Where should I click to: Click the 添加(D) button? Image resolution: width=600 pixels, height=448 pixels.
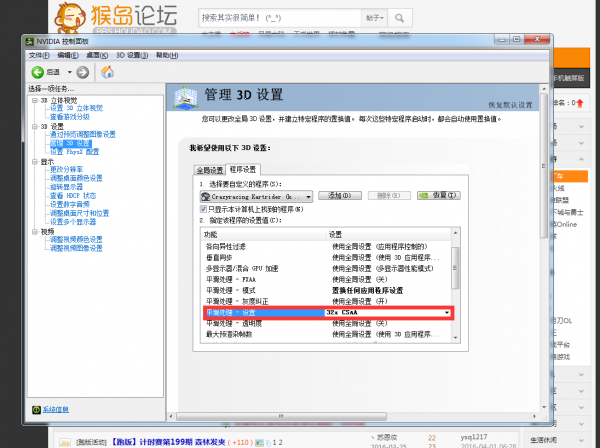click(340, 195)
